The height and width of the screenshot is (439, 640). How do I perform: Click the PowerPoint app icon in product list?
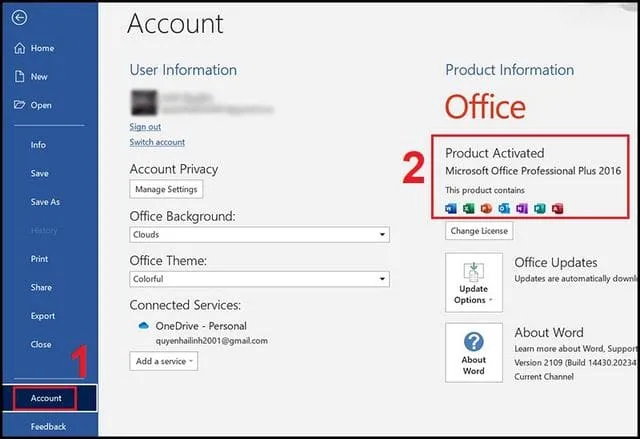point(486,208)
